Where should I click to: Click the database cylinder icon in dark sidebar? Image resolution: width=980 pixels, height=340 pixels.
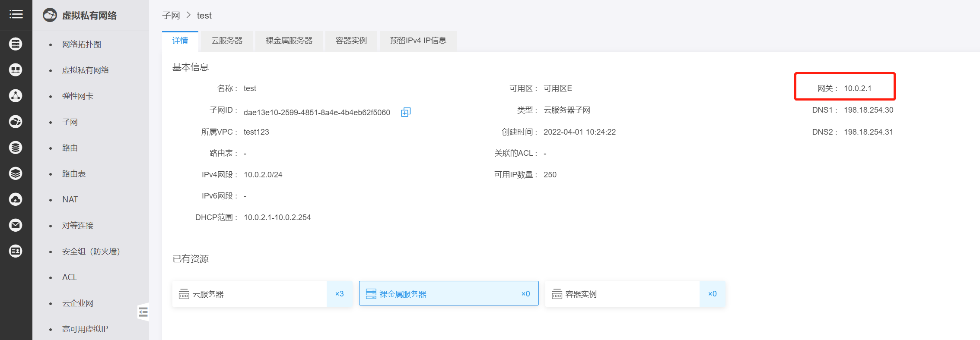(x=16, y=148)
